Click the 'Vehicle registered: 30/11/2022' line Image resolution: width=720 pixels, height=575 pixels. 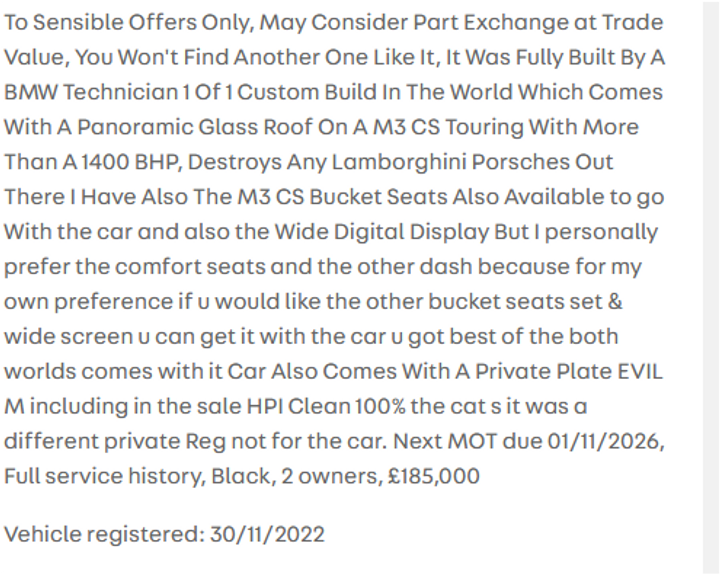click(x=164, y=534)
